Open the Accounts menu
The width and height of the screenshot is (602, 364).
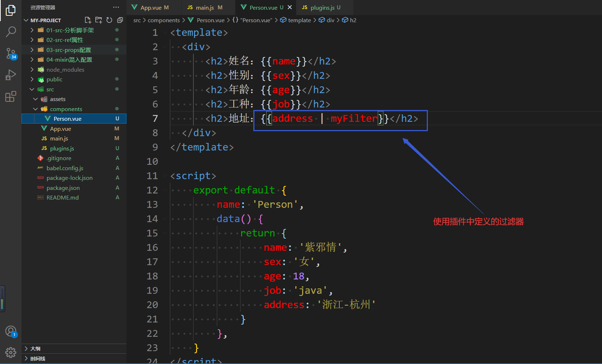(x=11, y=331)
